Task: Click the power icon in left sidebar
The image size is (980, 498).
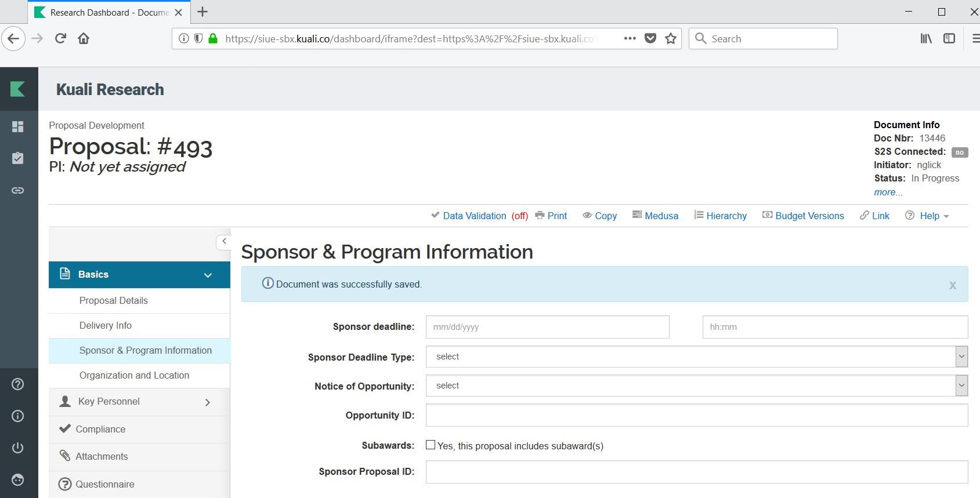Action: pos(18,448)
